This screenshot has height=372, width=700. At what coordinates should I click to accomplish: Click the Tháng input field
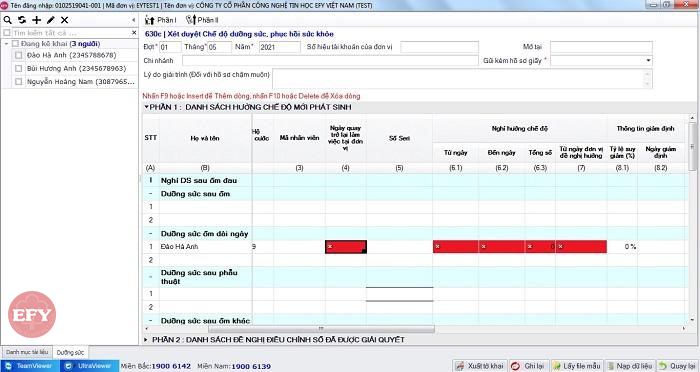point(219,47)
